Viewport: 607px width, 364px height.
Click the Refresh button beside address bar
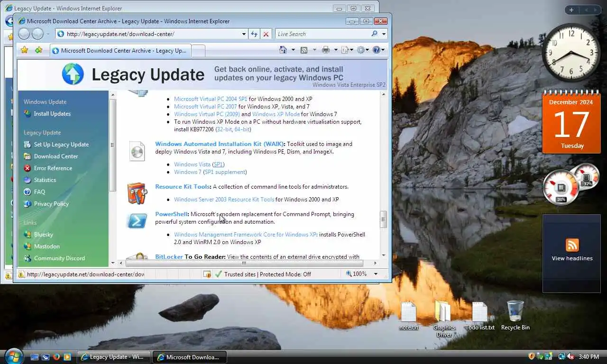[x=254, y=34]
